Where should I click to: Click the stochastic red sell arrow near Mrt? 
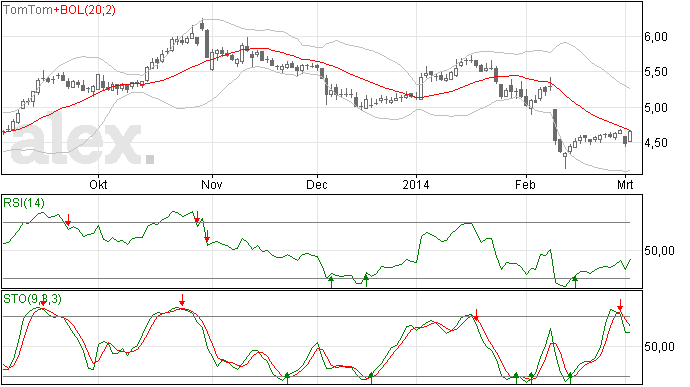point(620,305)
